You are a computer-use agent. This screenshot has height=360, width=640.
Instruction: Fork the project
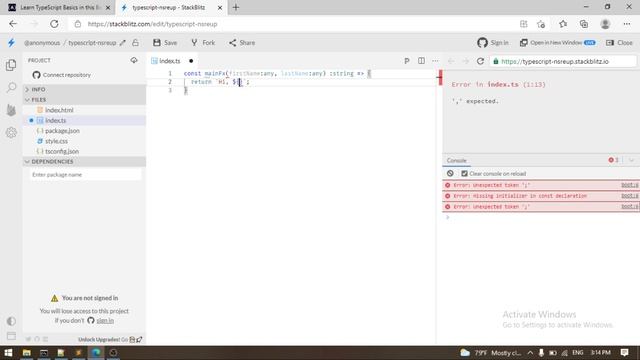point(203,42)
